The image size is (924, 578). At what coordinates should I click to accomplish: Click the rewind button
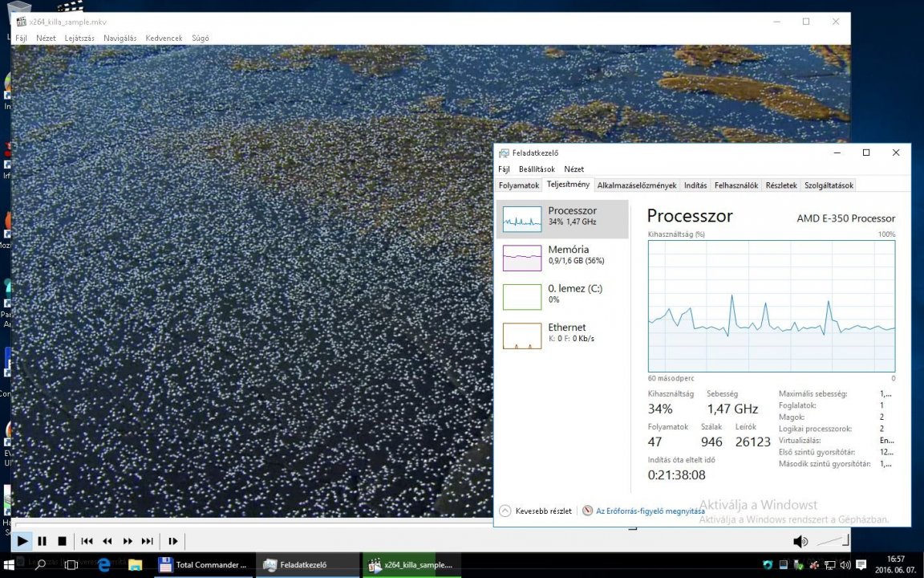(x=107, y=540)
